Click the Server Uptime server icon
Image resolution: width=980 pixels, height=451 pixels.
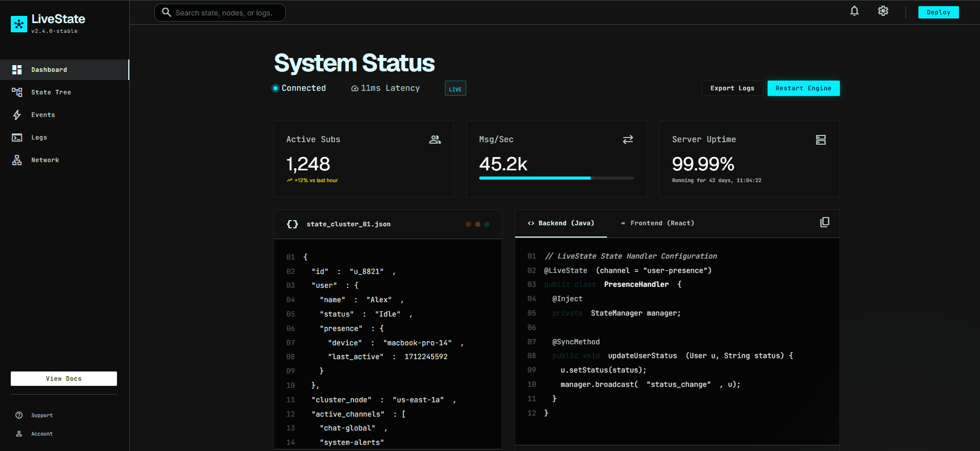[x=821, y=140]
